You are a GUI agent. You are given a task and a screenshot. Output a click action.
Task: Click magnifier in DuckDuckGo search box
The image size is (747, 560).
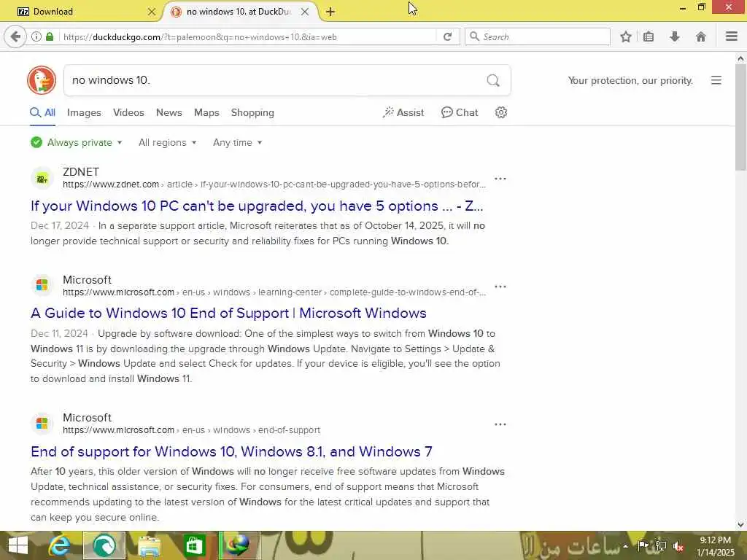493,80
